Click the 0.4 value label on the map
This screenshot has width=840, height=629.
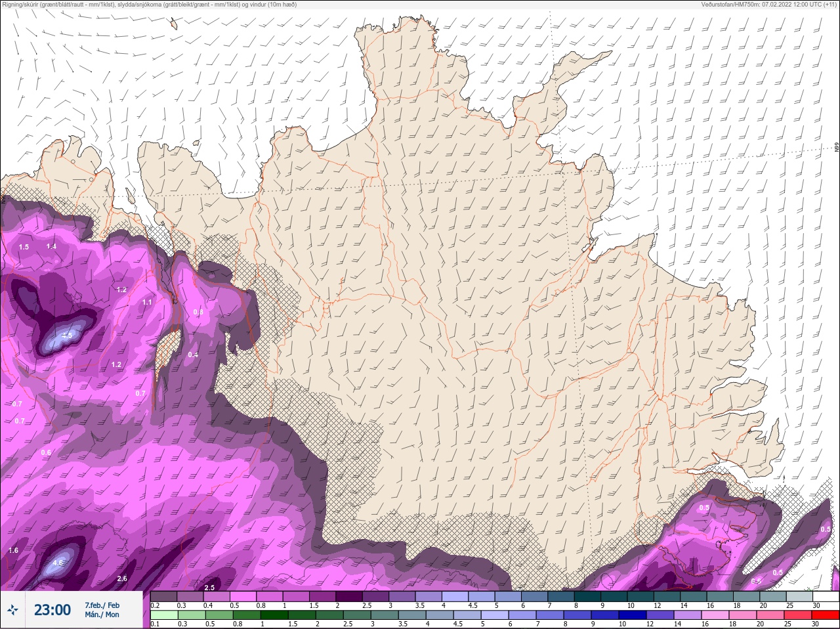[x=193, y=355]
